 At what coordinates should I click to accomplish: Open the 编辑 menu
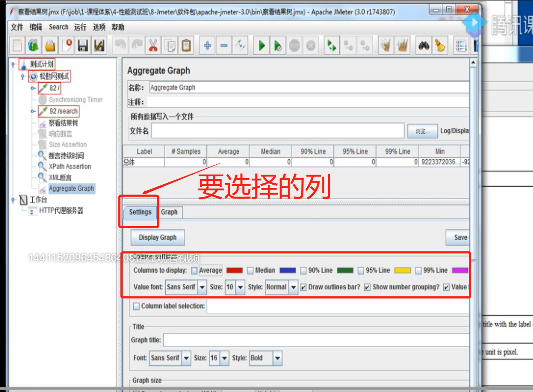click(36, 27)
